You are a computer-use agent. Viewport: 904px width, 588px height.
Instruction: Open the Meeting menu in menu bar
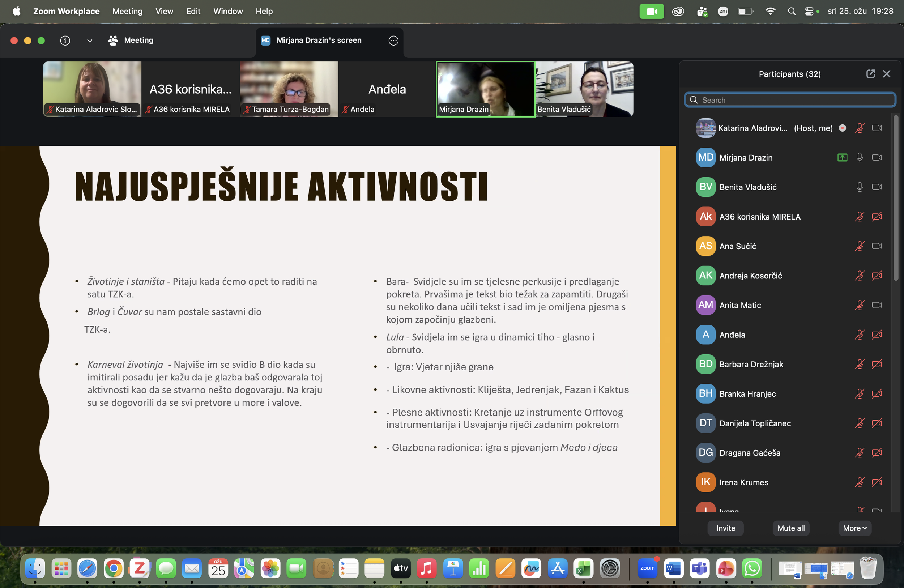coord(127,12)
